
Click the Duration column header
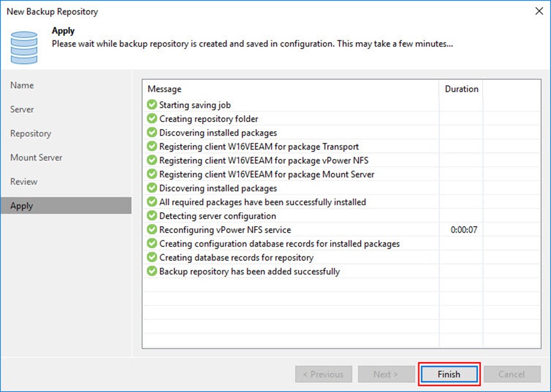click(x=461, y=89)
